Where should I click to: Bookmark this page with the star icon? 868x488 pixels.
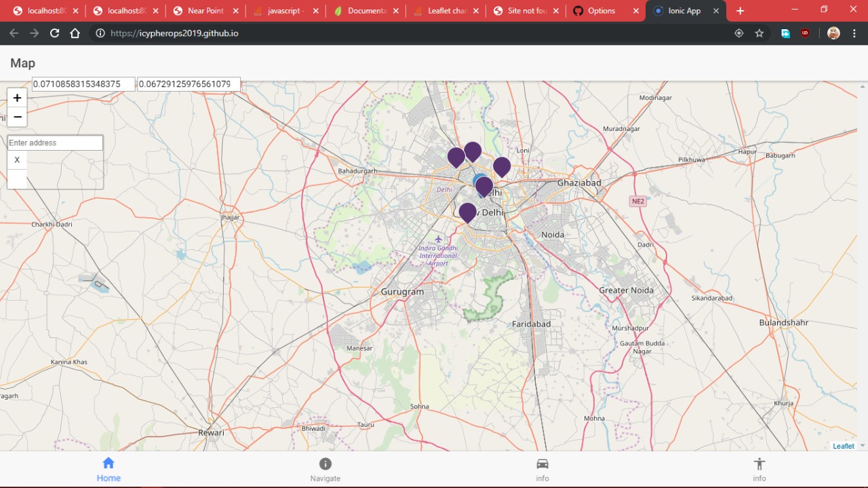[x=759, y=33]
